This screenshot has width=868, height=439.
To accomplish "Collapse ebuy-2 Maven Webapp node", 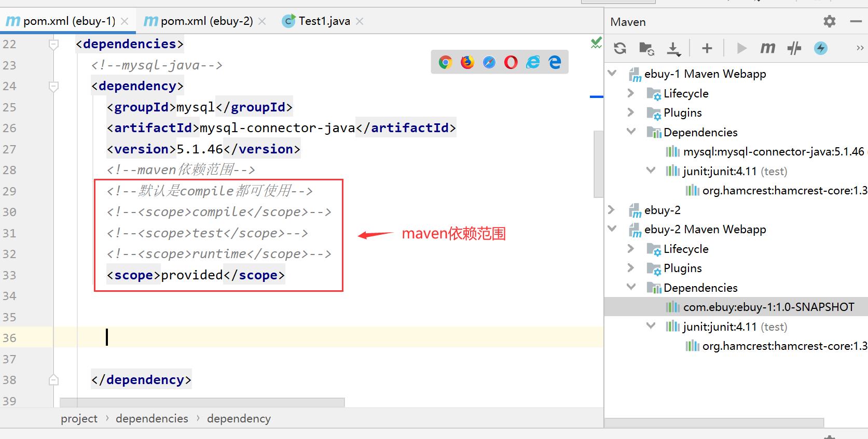I will pyautogui.click(x=612, y=229).
